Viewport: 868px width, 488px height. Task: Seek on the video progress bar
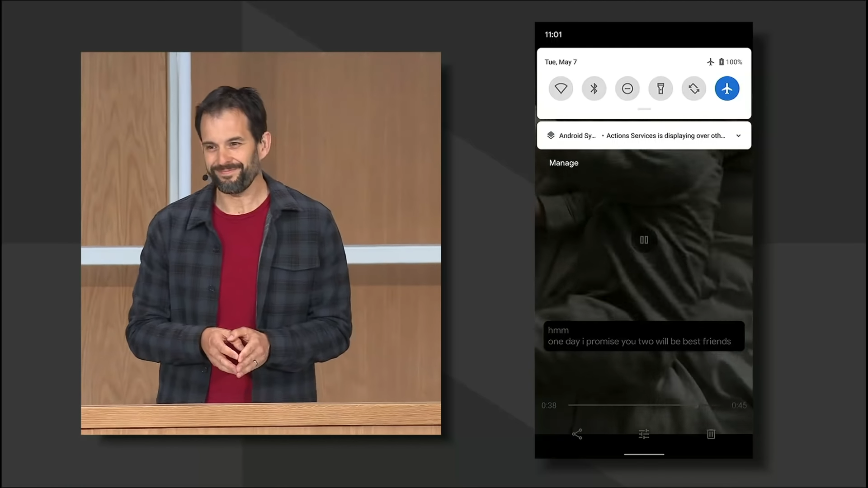tap(644, 405)
